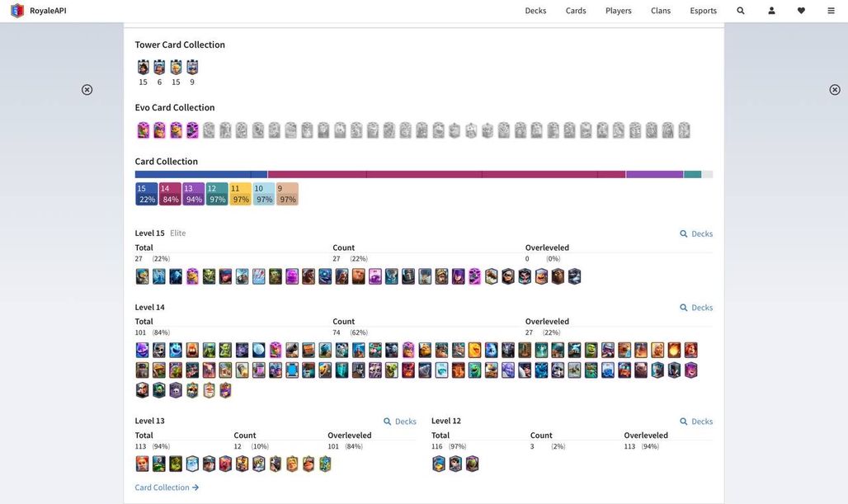
Task: Follow the Card Collection arrow link at the bottom
Action: (x=167, y=488)
